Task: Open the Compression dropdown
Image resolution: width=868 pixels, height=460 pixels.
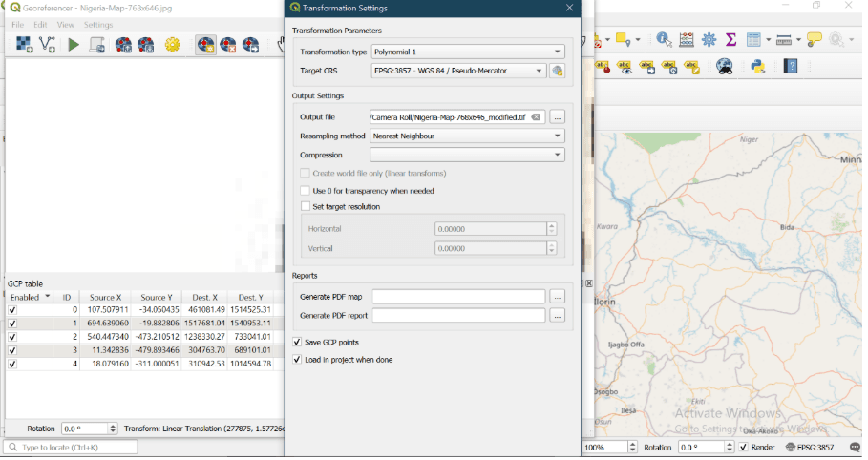Action: [467, 155]
